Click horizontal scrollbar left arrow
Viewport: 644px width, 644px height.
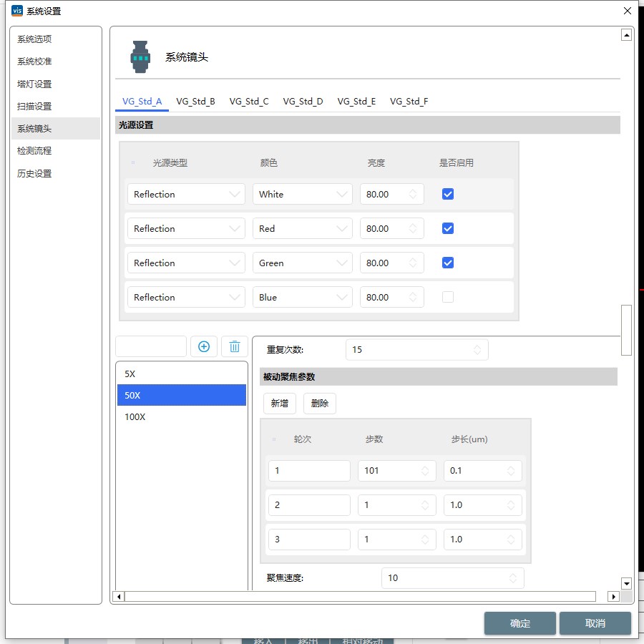[119, 596]
